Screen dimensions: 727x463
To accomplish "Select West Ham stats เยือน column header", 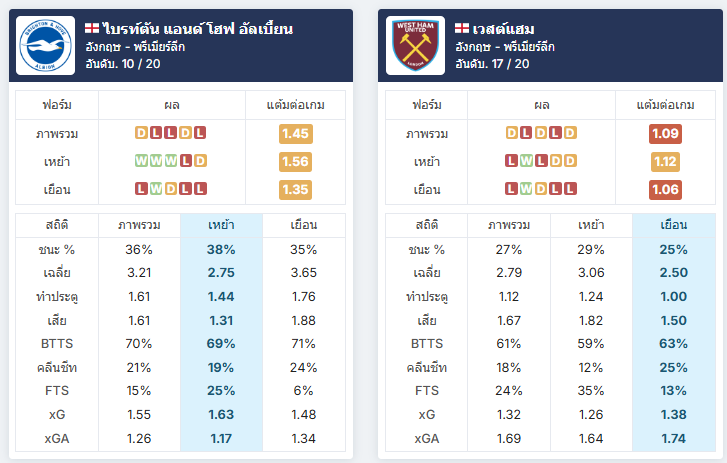I will tap(674, 225).
